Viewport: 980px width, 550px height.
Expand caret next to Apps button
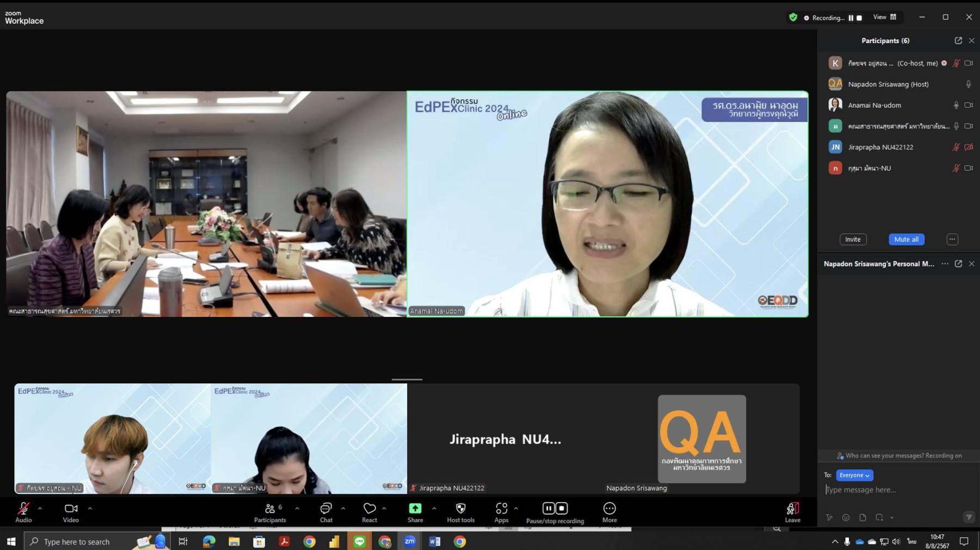point(516,508)
